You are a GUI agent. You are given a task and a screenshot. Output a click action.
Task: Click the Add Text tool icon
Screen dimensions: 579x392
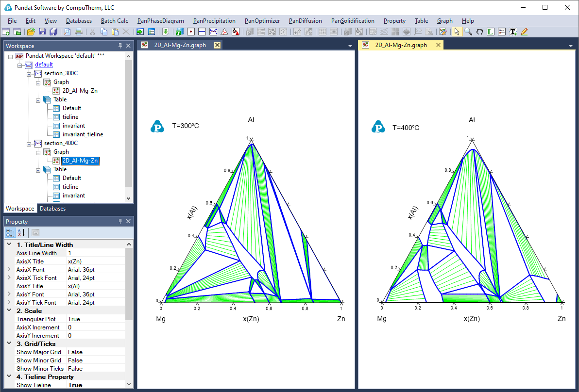tap(513, 32)
